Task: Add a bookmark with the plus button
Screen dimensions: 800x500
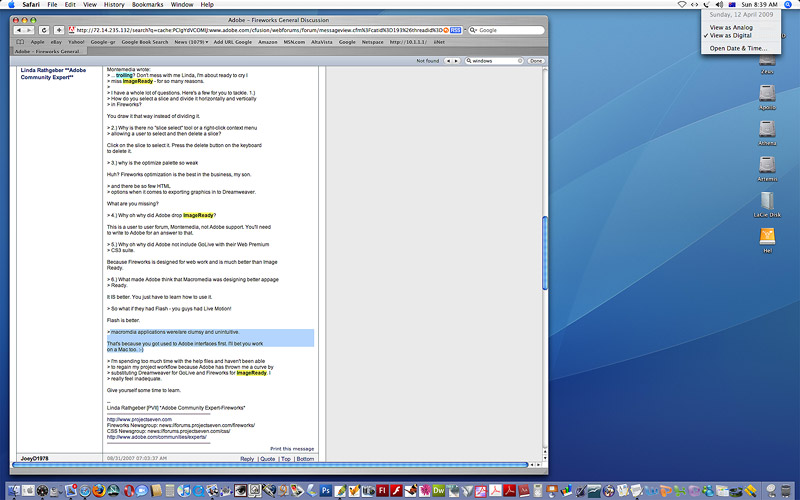Action: click(59, 30)
